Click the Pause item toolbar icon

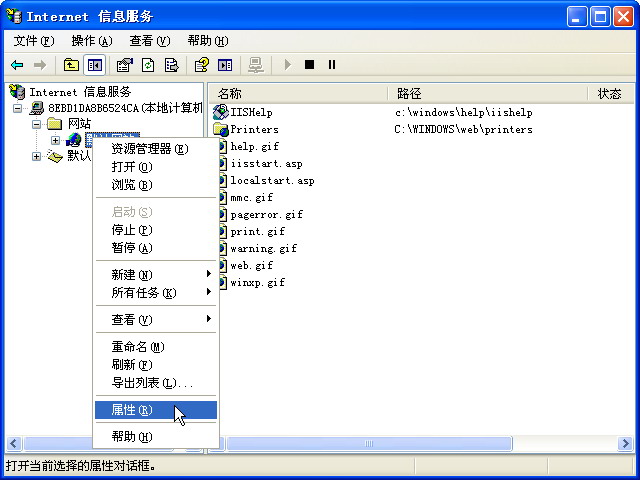tap(332, 64)
